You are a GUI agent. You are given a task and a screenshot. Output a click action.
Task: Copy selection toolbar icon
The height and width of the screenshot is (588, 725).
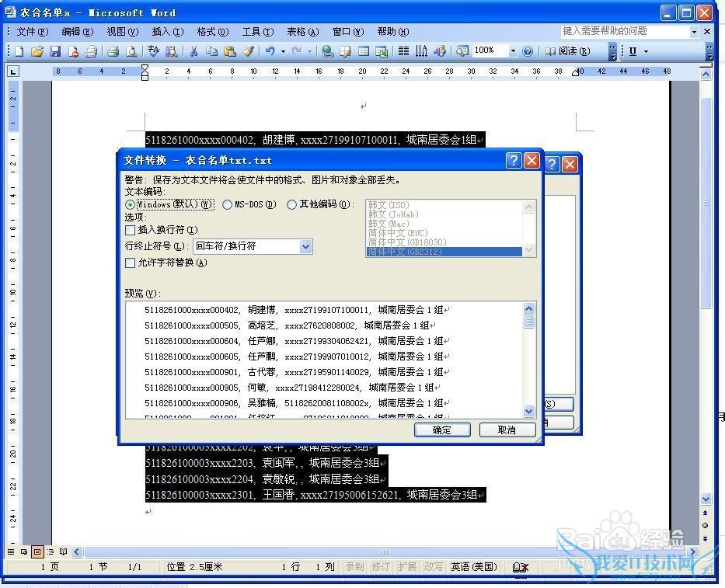point(211,50)
